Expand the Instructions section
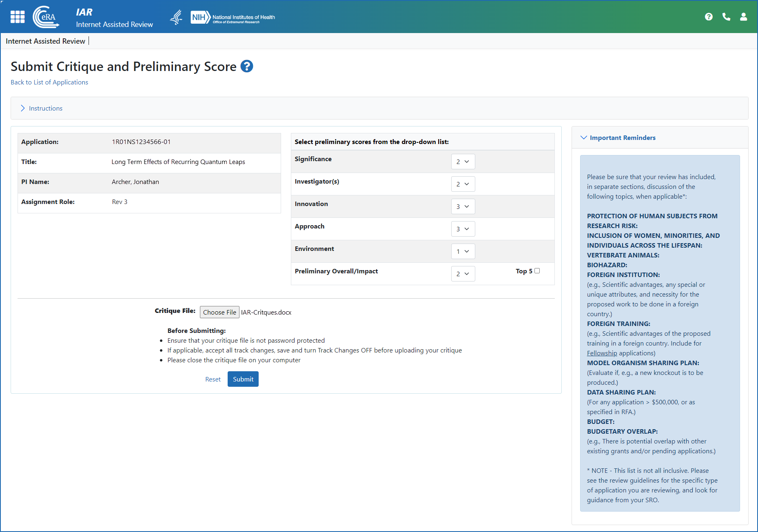This screenshot has width=758, height=532. [x=45, y=108]
